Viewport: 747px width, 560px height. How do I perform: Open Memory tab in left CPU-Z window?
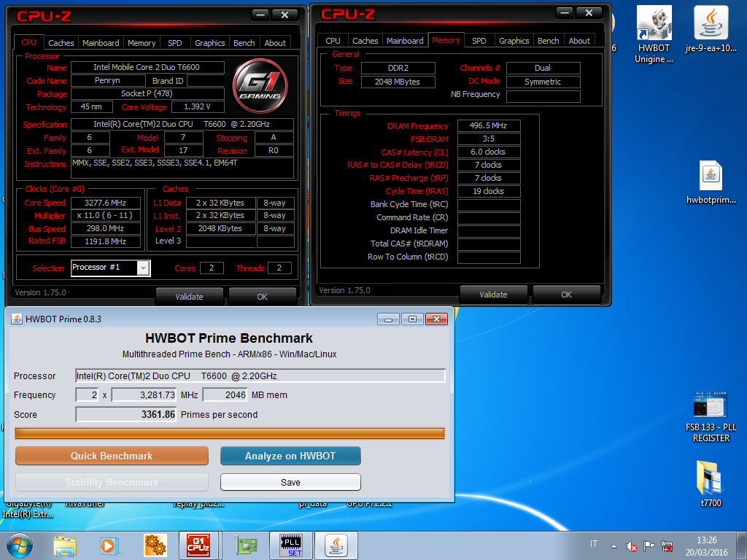[x=142, y=43]
